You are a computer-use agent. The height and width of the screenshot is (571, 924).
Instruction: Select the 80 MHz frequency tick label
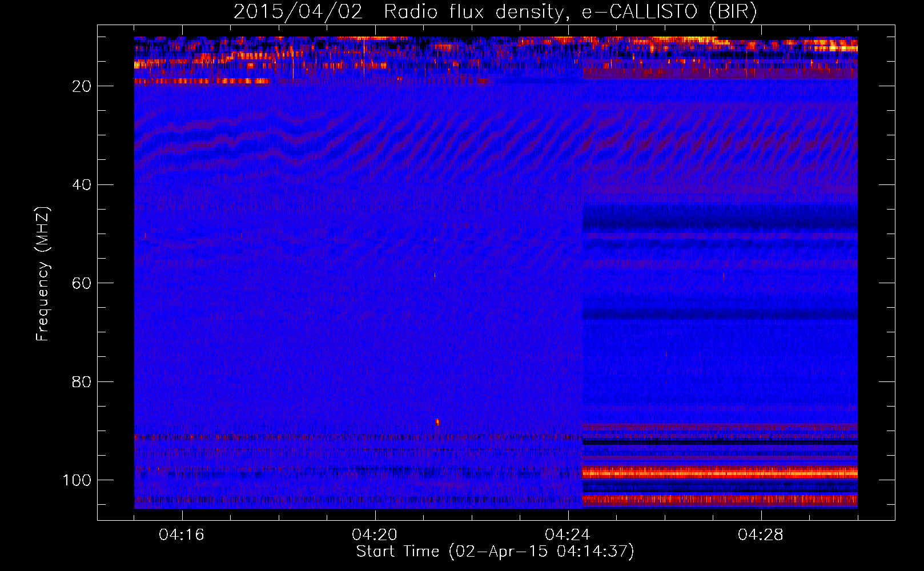point(82,381)
